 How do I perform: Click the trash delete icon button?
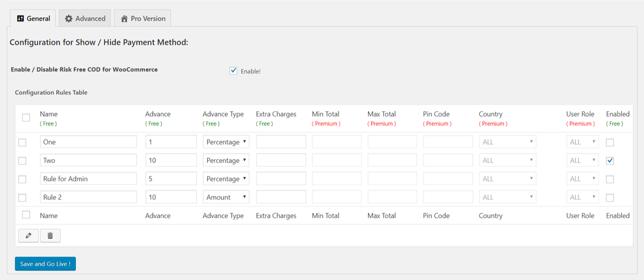tap(50, 236)
